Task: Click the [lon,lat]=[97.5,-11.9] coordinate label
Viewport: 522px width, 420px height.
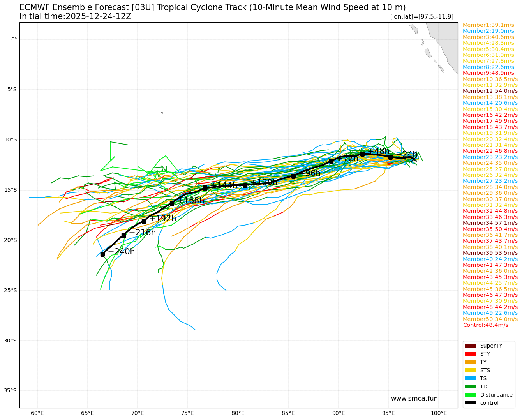Action: (x=421, y=16)
